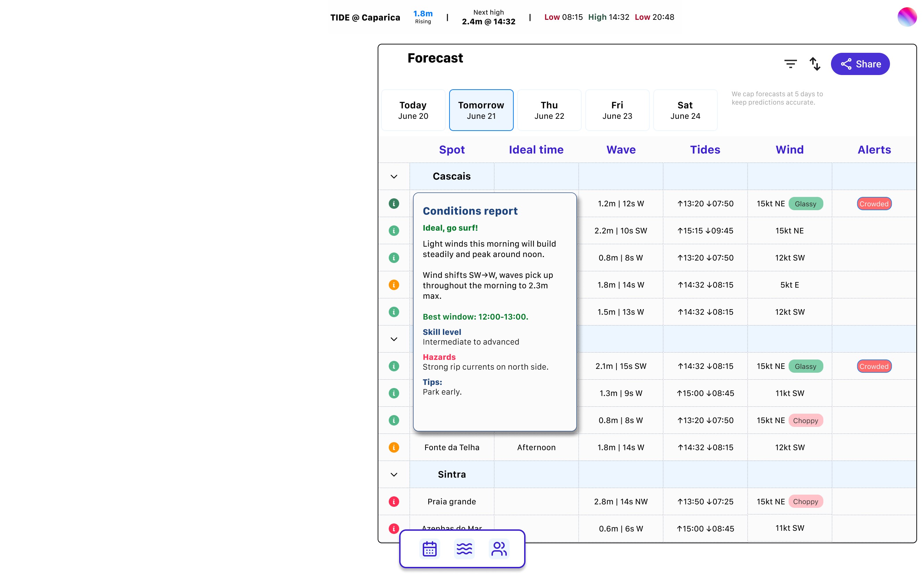
Task: Click the Tides column header
Action: click(705, 149)
